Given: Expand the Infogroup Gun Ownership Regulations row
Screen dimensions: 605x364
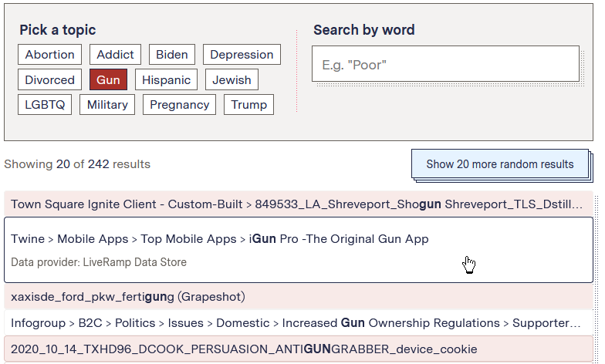Looking at the screenshot, I should (299, 322).
